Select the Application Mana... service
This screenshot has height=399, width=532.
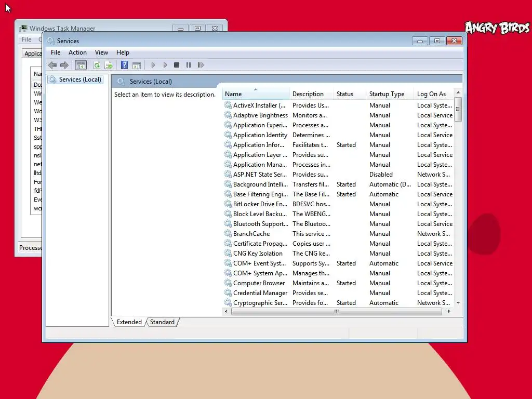pos(338,165)
